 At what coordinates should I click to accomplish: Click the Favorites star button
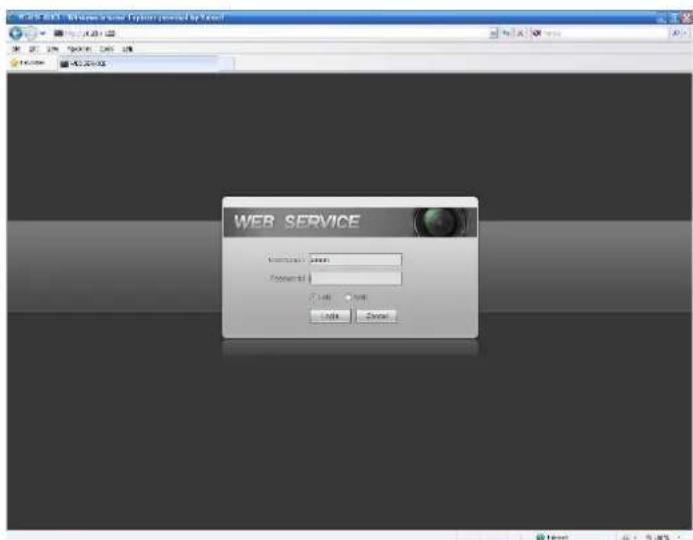pos(28,63)
